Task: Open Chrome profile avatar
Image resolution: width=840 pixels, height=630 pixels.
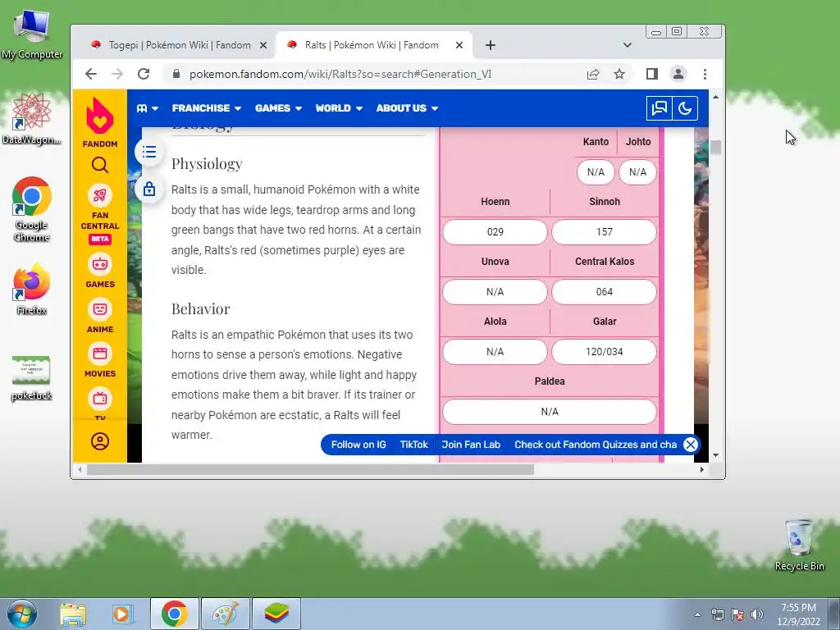Action: [678, 74]
